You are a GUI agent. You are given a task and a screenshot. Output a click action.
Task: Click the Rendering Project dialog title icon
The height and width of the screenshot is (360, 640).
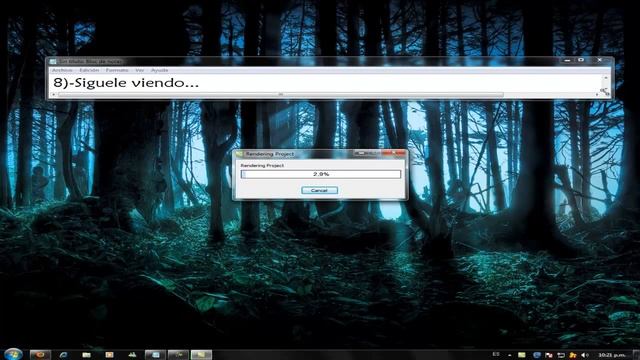tap(239, 154)
